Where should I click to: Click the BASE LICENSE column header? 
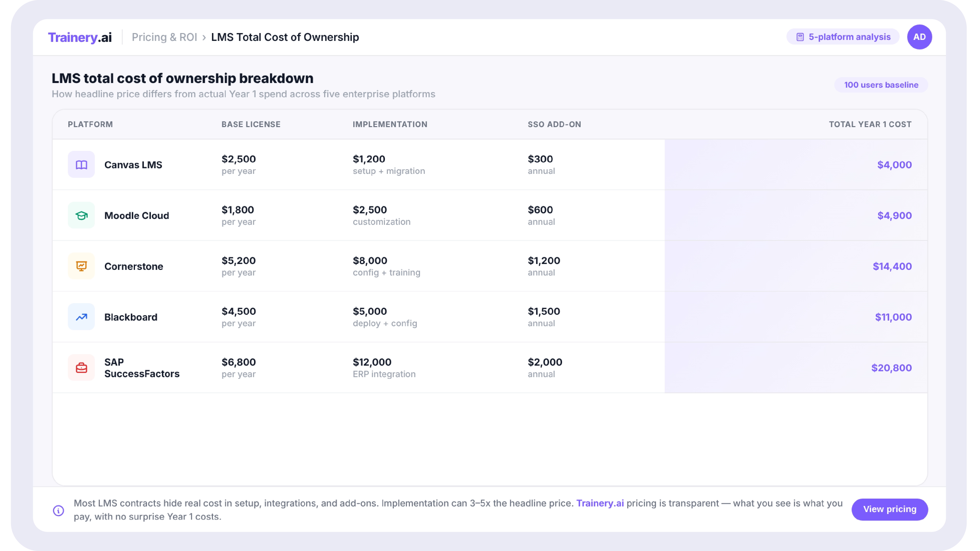[x=251, y=124]
